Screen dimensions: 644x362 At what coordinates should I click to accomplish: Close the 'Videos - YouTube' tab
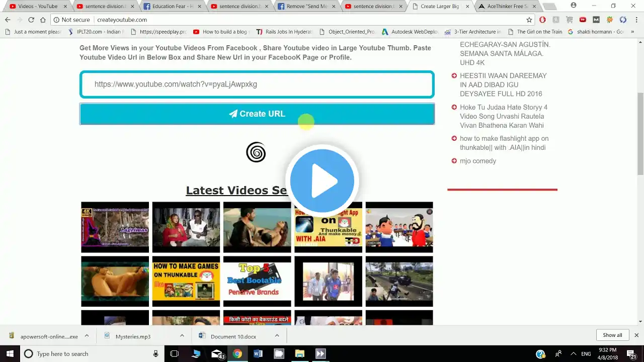coord(65,7)
